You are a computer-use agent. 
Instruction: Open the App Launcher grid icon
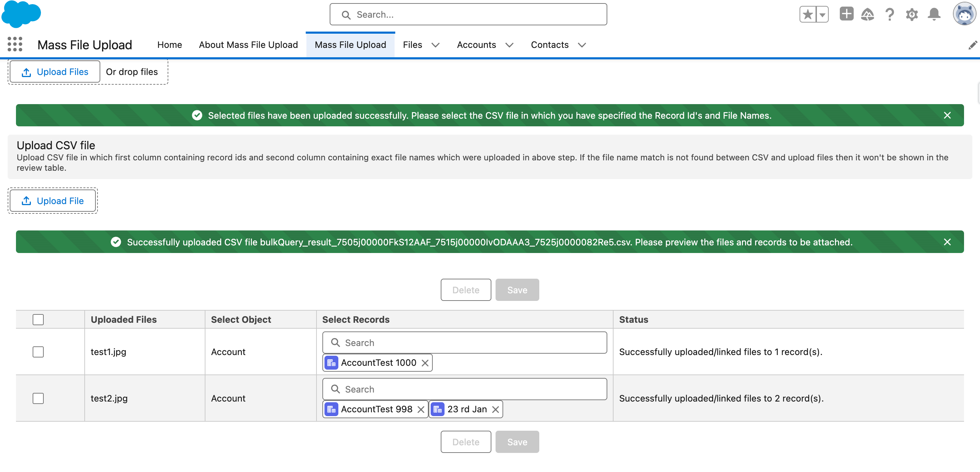(15, 44)
